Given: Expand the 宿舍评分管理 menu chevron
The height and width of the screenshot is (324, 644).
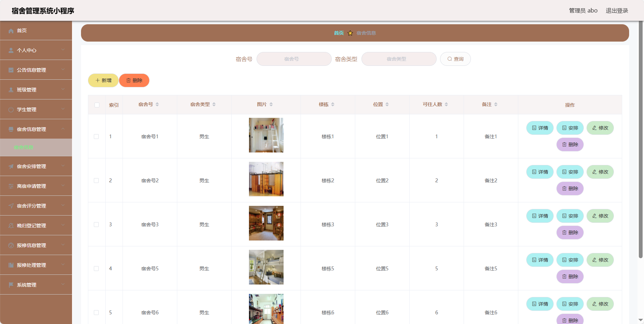Looking at the screenshot, I should (63, 205).
